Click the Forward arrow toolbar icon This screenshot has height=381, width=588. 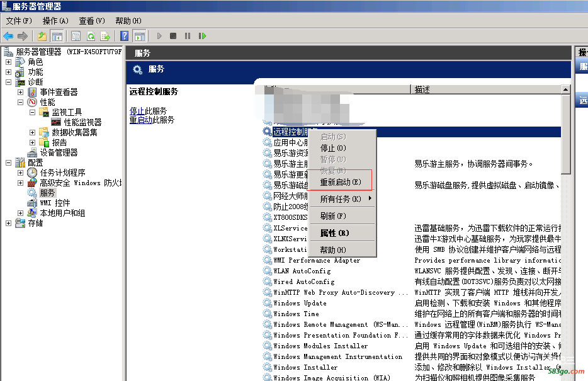coord(23,36)
